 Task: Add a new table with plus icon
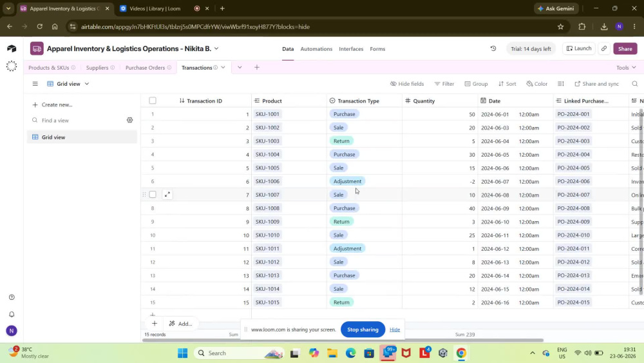[x=257, y=68]
